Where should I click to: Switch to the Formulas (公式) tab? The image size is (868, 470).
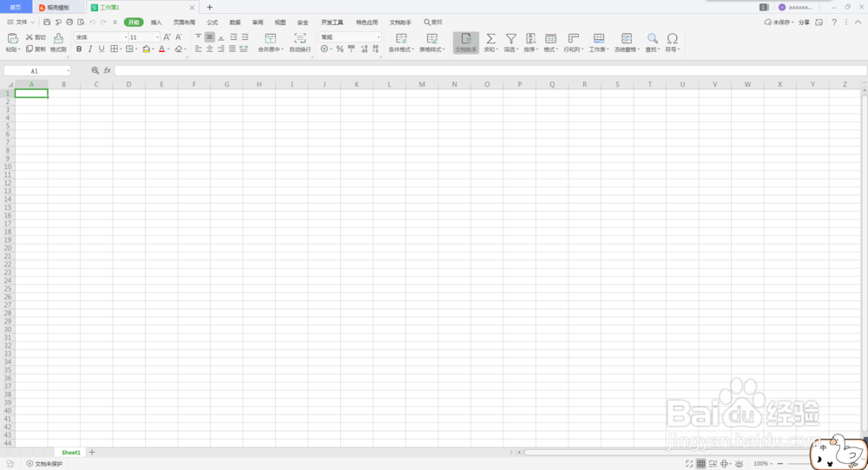(213, 23)
